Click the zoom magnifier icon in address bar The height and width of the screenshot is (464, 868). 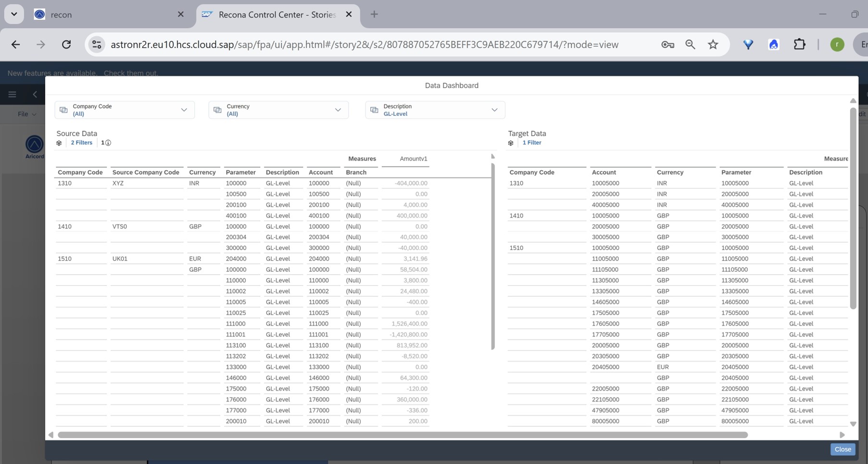(690, 45)
